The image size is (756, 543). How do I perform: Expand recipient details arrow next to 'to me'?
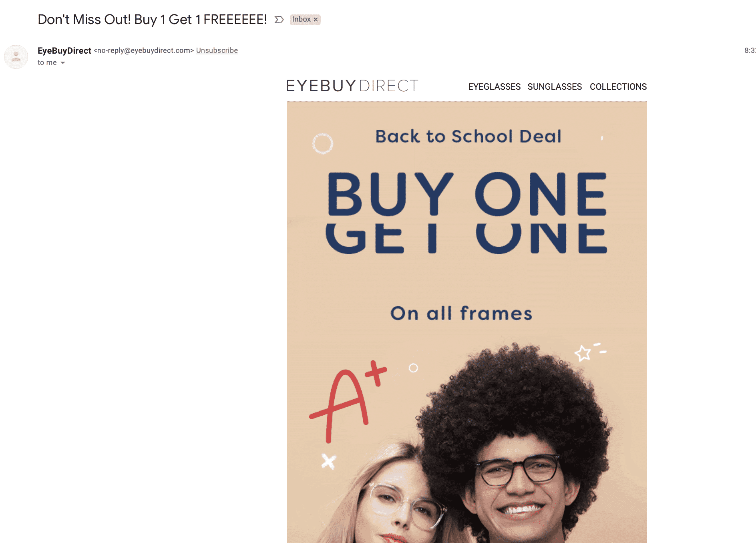[x=63, y=63]
